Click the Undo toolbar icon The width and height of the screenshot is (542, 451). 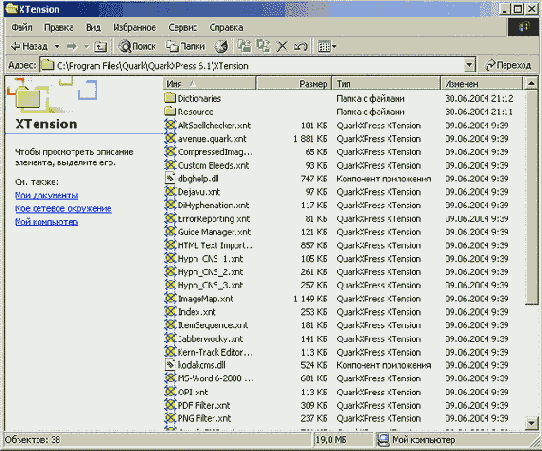pyautogui.click(x=300, y=46)
